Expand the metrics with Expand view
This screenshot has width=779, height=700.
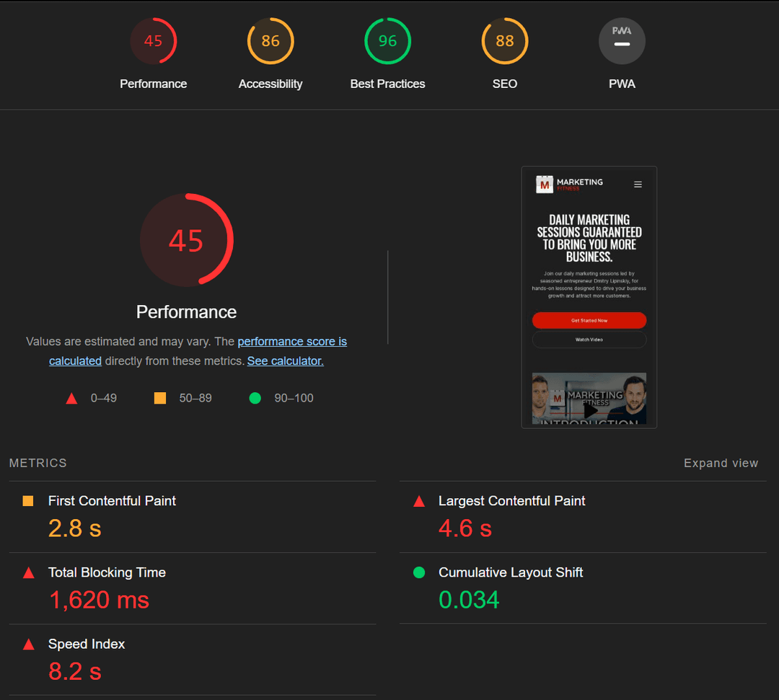pyautogui.click(x=721, y=463)
